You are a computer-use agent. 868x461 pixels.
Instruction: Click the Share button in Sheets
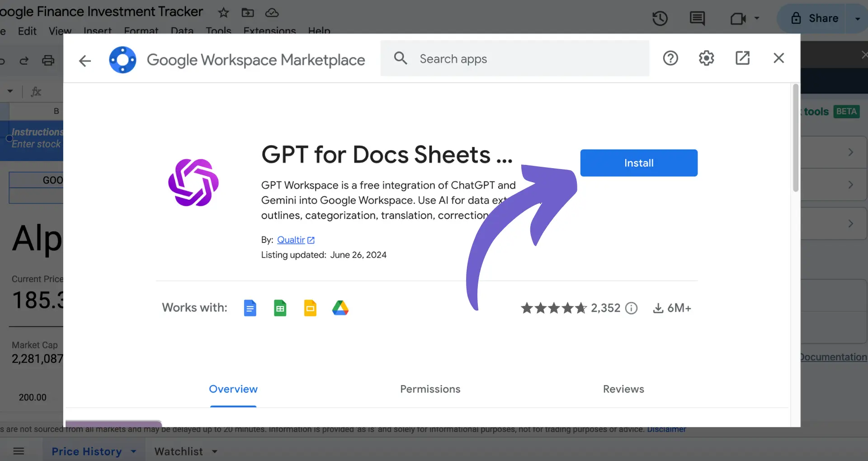pyautogui.click(x=815, y=18)
